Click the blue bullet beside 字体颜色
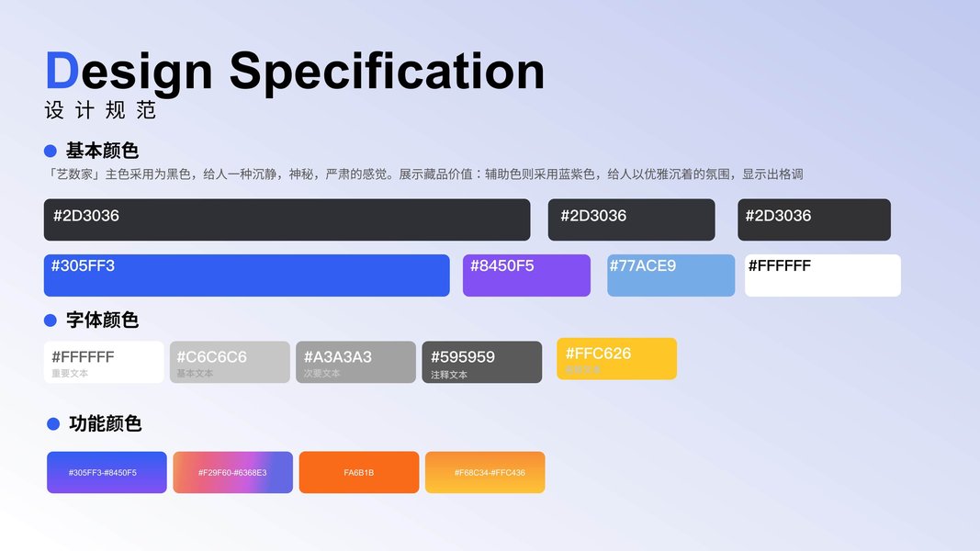 51,320
